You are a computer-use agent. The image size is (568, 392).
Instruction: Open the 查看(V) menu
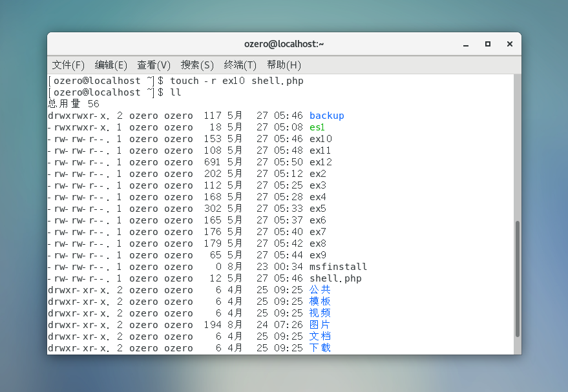tap(154, 65)
